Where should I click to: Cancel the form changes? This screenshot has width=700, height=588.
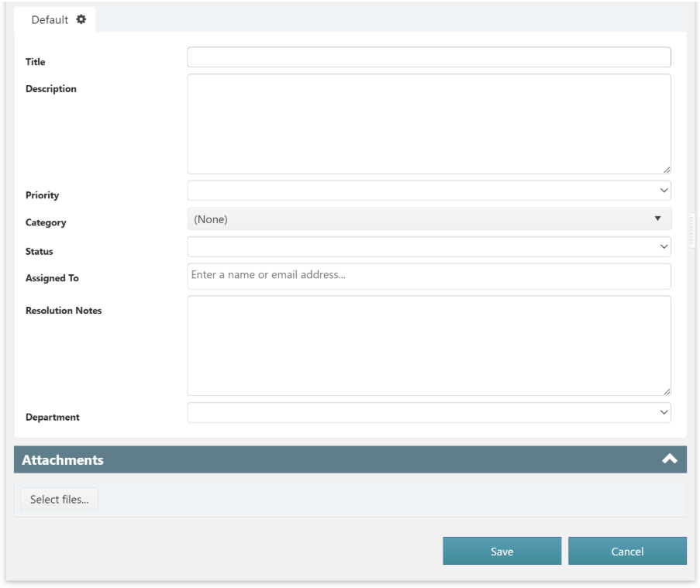click(627, 551)
